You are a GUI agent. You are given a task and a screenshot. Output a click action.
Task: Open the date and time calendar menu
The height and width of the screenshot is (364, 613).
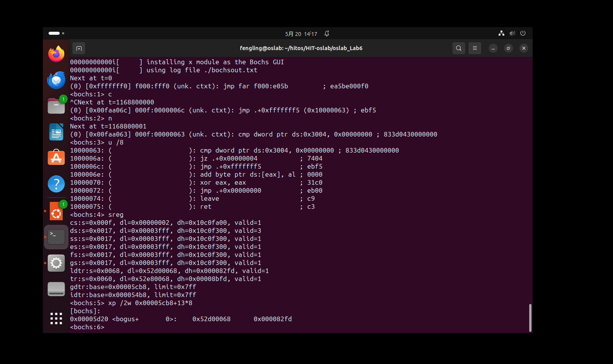[x=301, y=34]
